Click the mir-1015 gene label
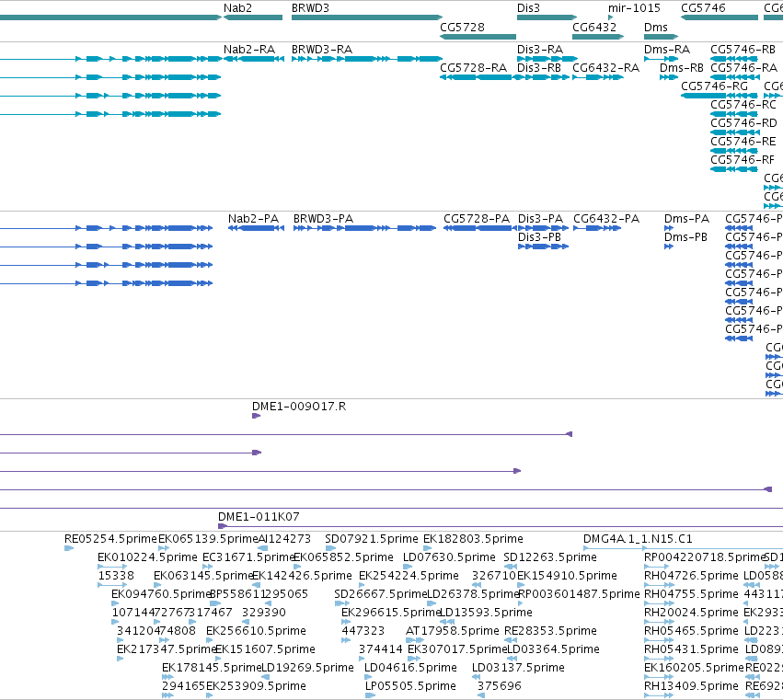Viewport: 783px width, 700px height. point(634,8)
